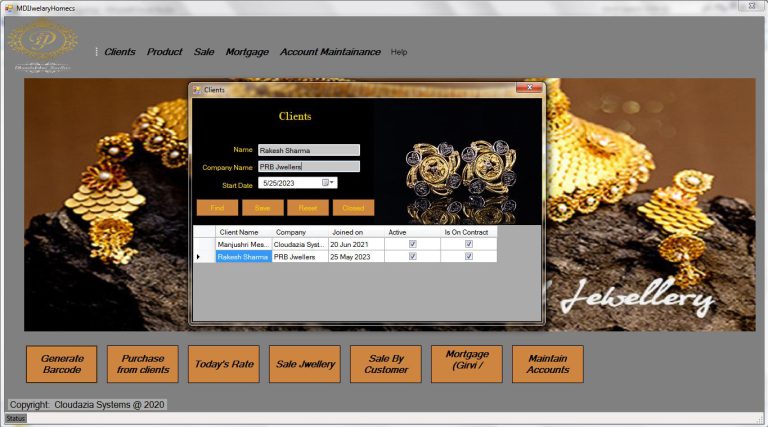Click the Clients dialog window icon

pyautogui.click(x=197, y=90)
